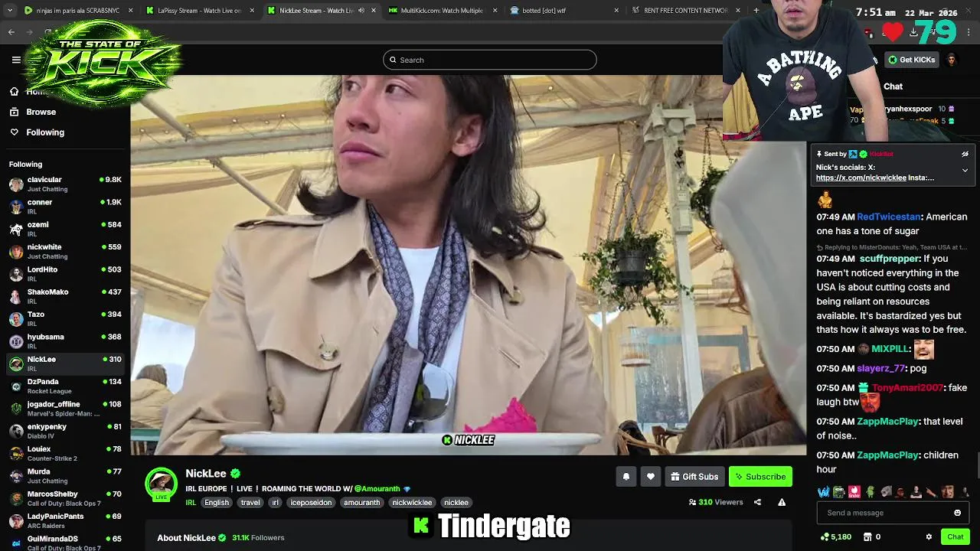Go to enkypenky's Diablo IV stream

pos(65,431)
